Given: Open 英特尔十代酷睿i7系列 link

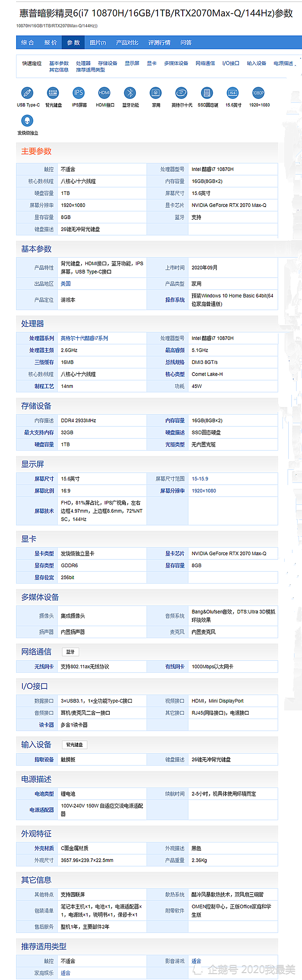Looking at the screenshot, I should tap(84, 338).
